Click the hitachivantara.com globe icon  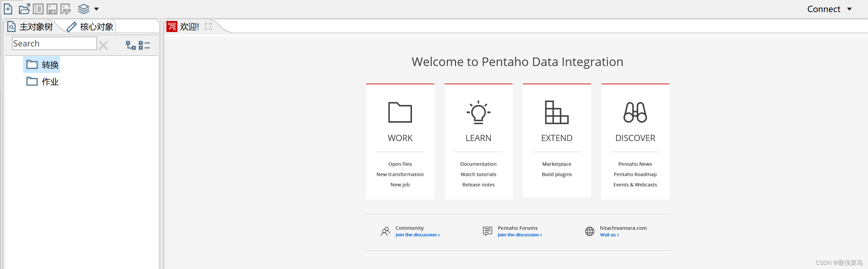590,231
